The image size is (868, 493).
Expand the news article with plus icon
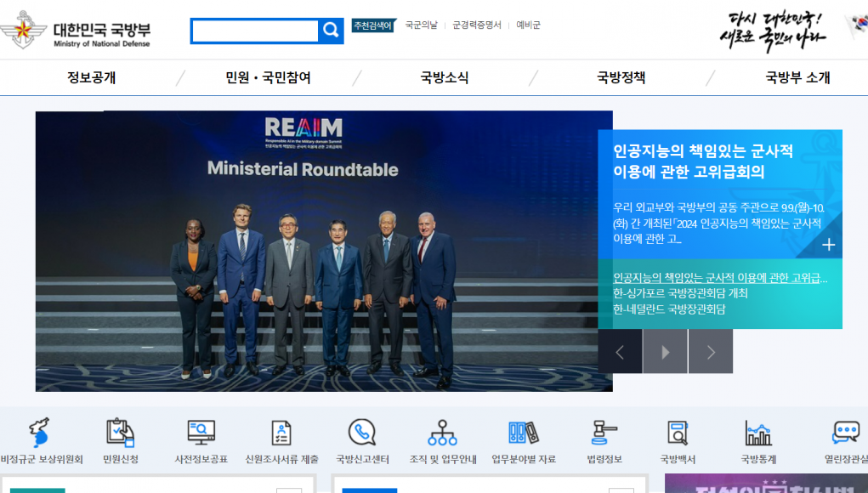828,245
